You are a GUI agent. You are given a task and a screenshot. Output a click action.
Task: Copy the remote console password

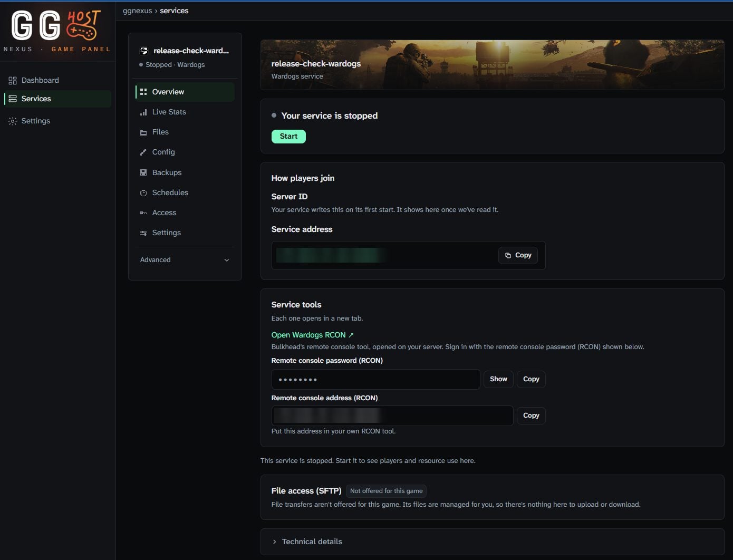[x=531, y=379]
